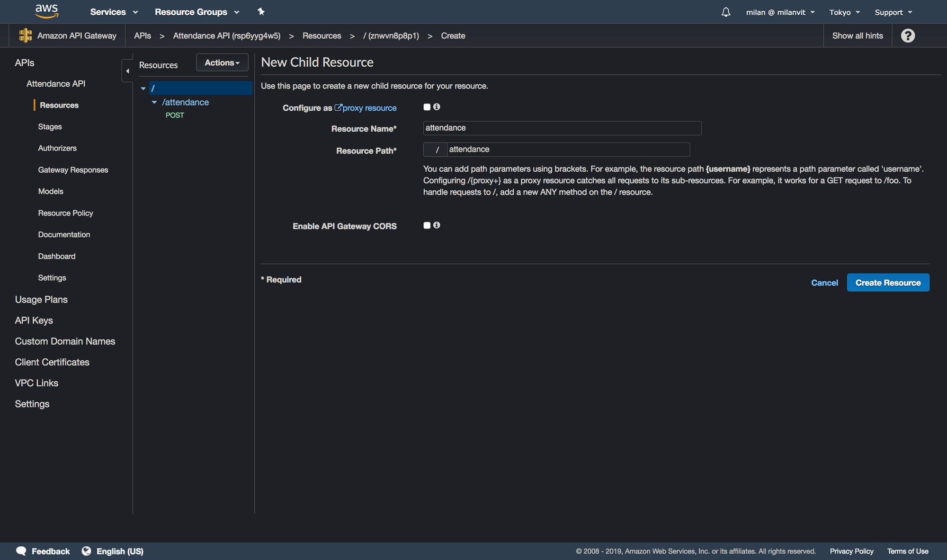Open Dashboard in the sidebar
947x560 pixels.
[x=57, y=256]
